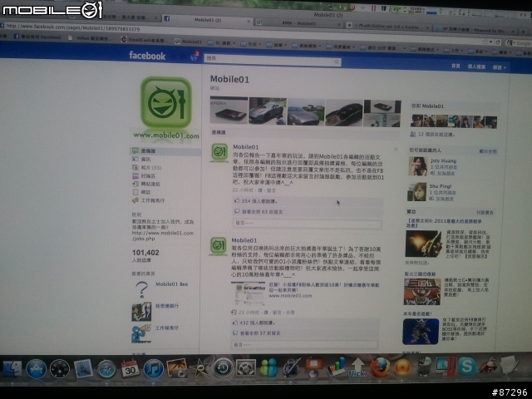Dismiss first post with its X button
Screen dimensions: 532x399
(x=396, y=149)
